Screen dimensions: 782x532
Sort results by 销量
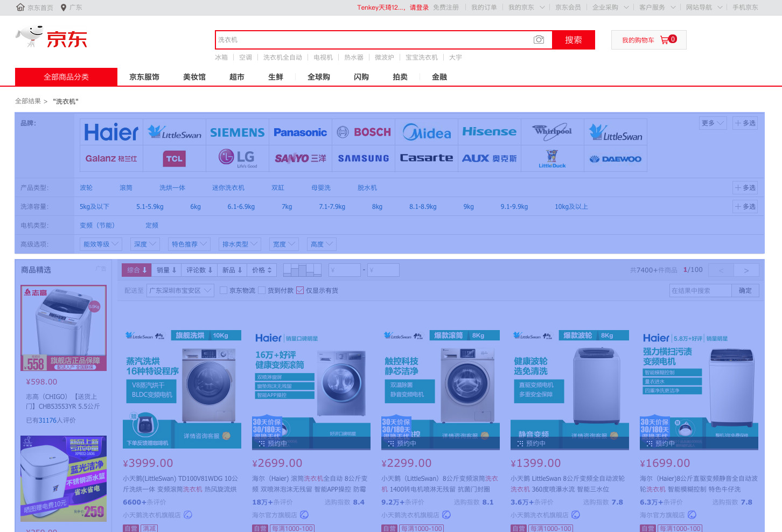(x=166, y=270)
